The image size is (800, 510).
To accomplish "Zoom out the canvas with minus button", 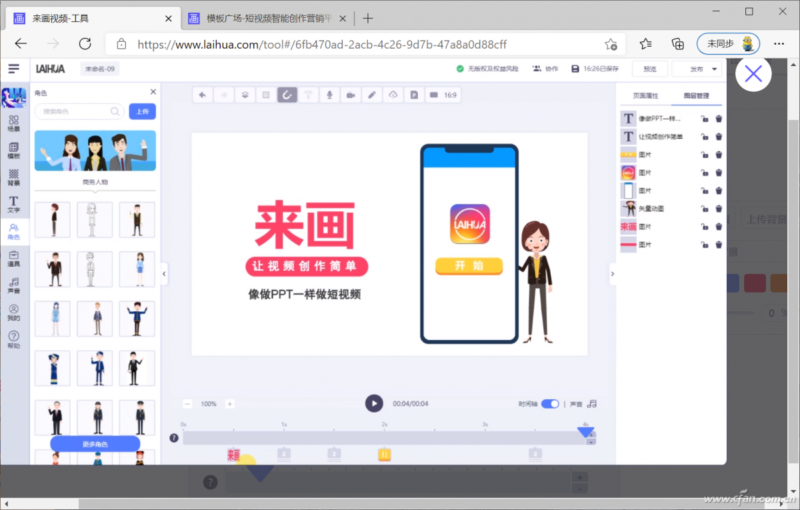I will 187,404.
